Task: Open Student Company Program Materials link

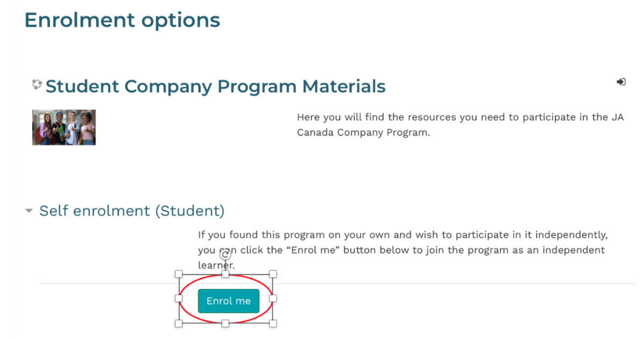Action: (x=216, y=86)
